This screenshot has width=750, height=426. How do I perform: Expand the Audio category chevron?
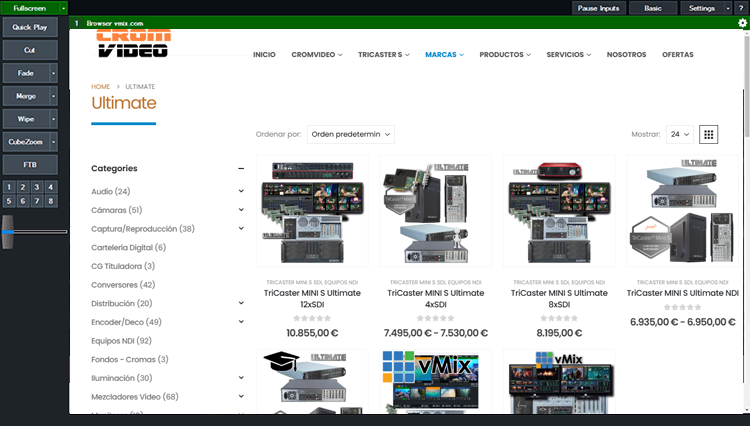tap(241, 191)
